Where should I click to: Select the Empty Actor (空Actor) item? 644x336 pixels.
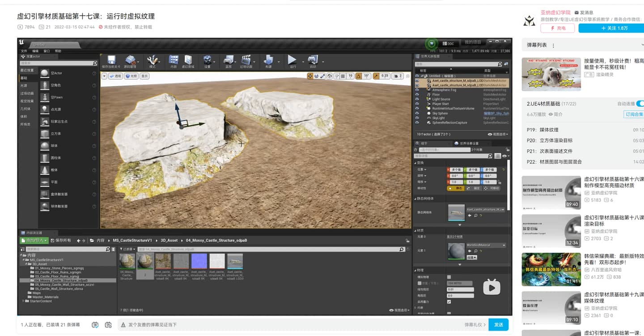tap(68, 73)
